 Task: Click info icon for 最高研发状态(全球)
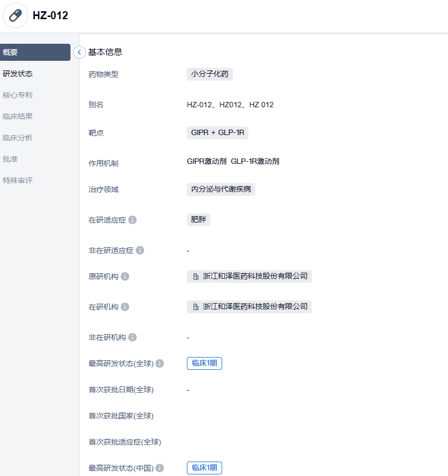pyautogui.click(x=160, y=363)
